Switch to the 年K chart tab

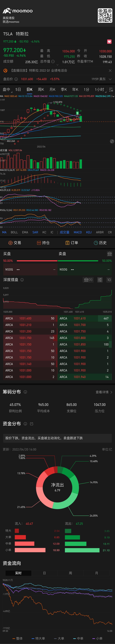tap(75, 90)
